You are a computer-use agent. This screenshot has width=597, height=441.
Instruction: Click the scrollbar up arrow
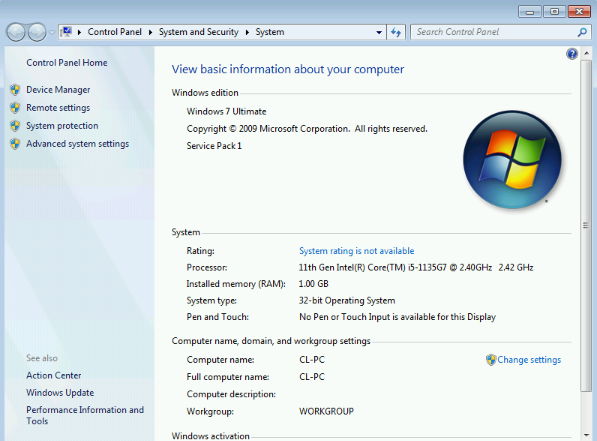pyautogui.click(x=586, y=54)
